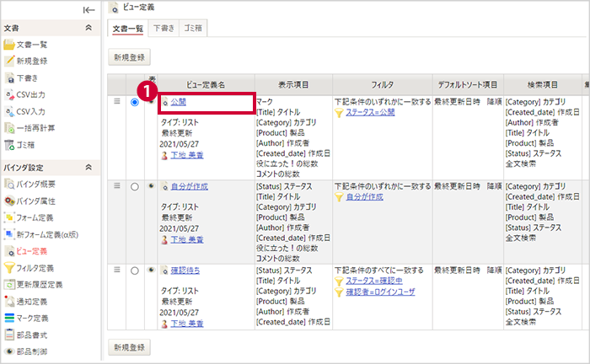Click the 新フォーム定義(α版) icon
The height and width of the screenshot is (364, 590).
point(9,234)
